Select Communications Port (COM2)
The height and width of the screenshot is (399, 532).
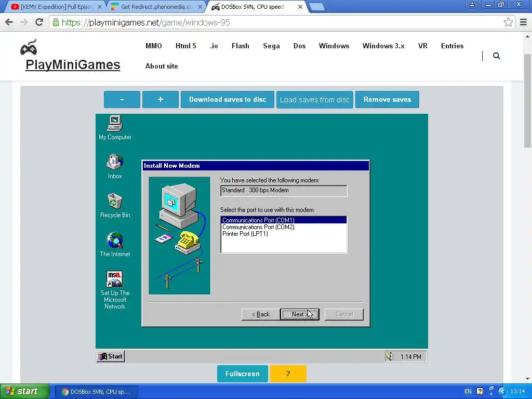[x=284, y=227]
